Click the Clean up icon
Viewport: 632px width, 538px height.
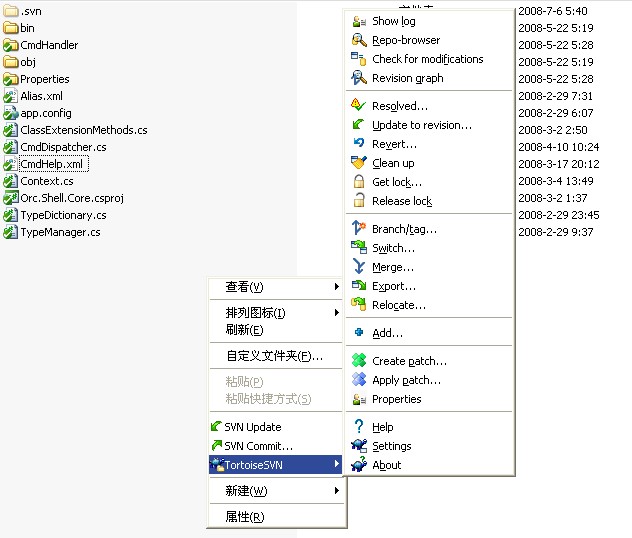[x=359, y=163]
